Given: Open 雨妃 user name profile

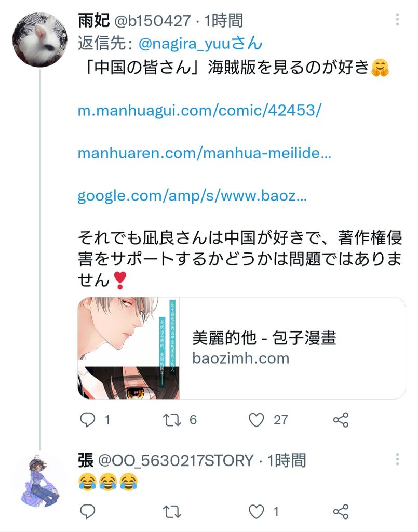Looking at the screenshot, I should pyautogui.click(x=94, y=20).
